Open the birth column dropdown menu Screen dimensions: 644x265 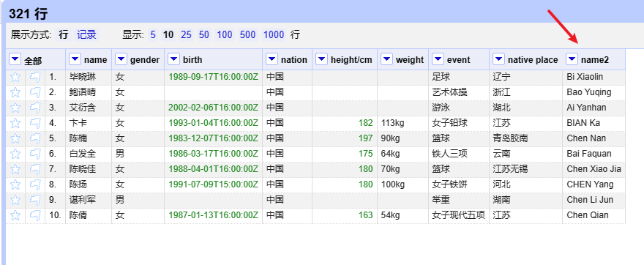click(174, 59)
